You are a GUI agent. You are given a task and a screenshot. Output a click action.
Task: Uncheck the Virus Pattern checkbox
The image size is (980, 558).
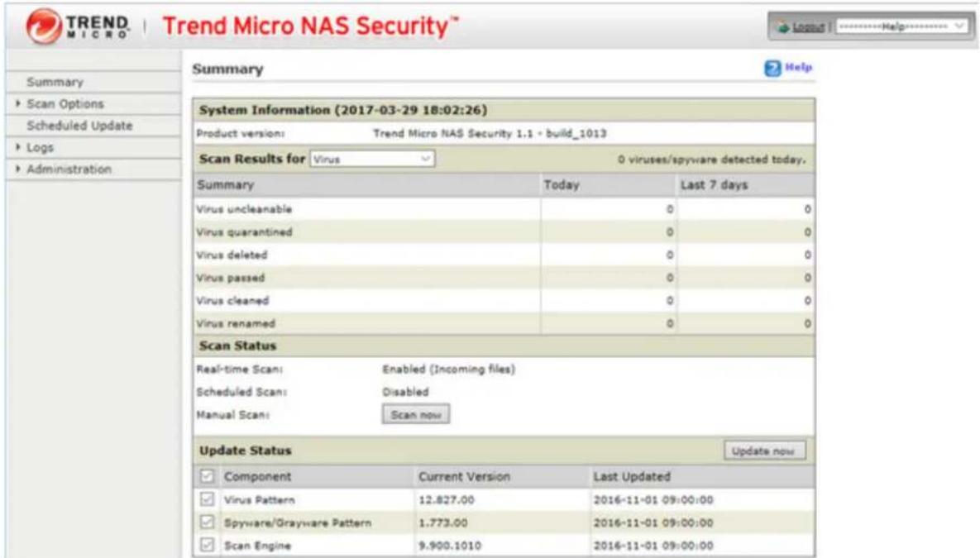207,499
